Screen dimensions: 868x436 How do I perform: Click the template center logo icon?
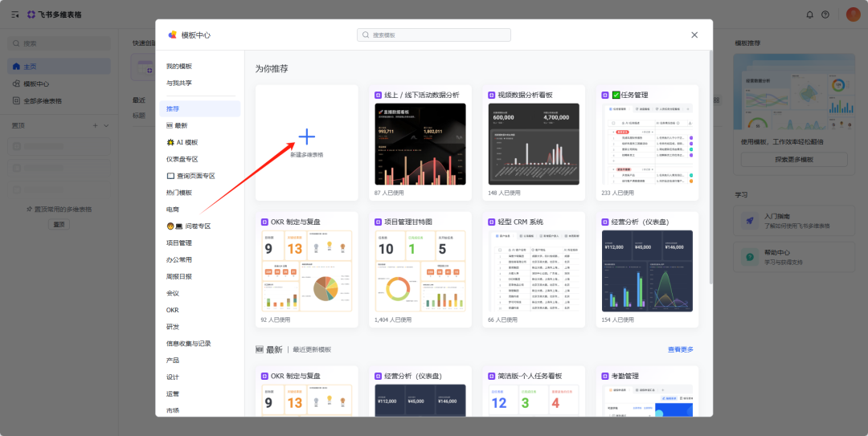tap(172, 35)
